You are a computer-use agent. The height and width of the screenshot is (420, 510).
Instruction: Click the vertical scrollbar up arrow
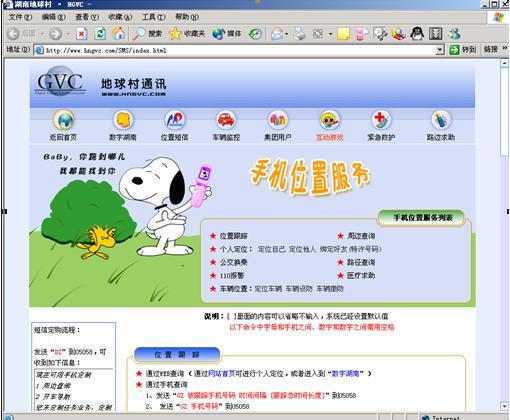tap(504, 63)
